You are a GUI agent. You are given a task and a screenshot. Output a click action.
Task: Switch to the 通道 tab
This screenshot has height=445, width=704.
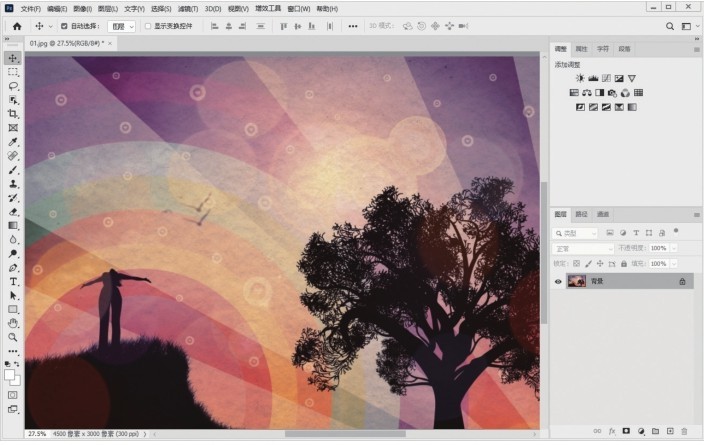[x=603, y=214]
